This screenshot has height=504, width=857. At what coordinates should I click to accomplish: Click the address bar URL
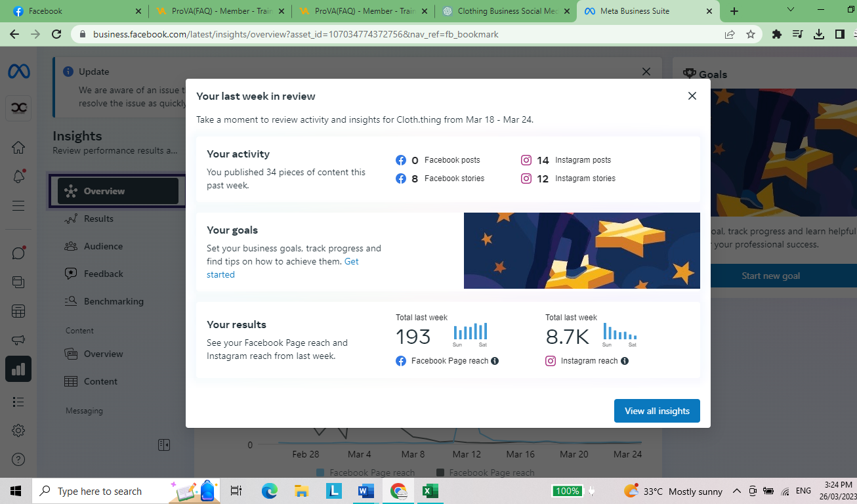[x=295, y=34]
